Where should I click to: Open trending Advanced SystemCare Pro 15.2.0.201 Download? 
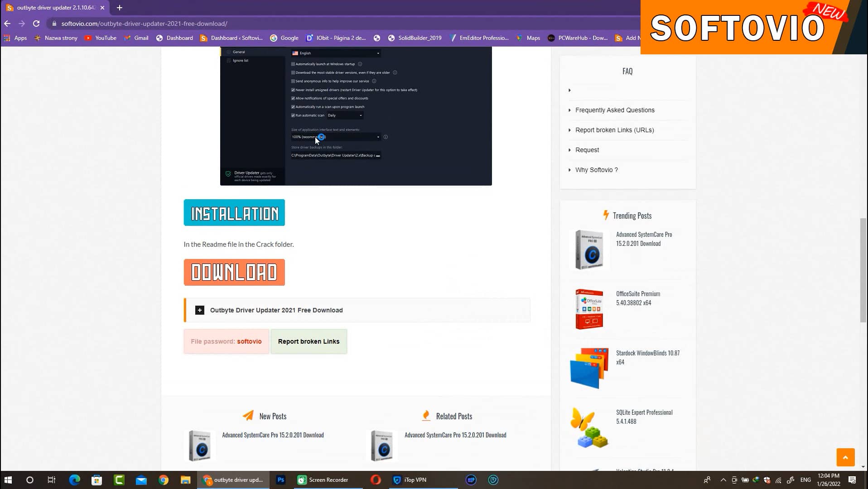coord(644,239)
